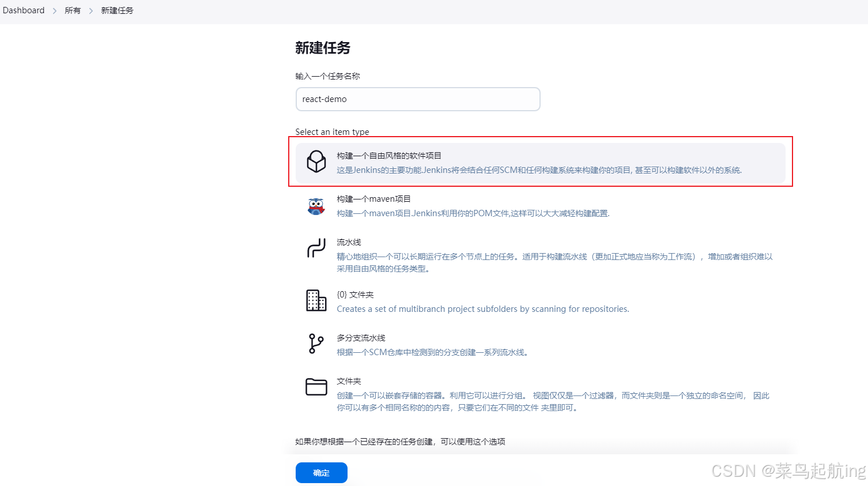Image resolution: width=868 pixels, height=486 pixels.
Task: Open the 所有 breadcrumb link
Action: (x=73, y=10)
